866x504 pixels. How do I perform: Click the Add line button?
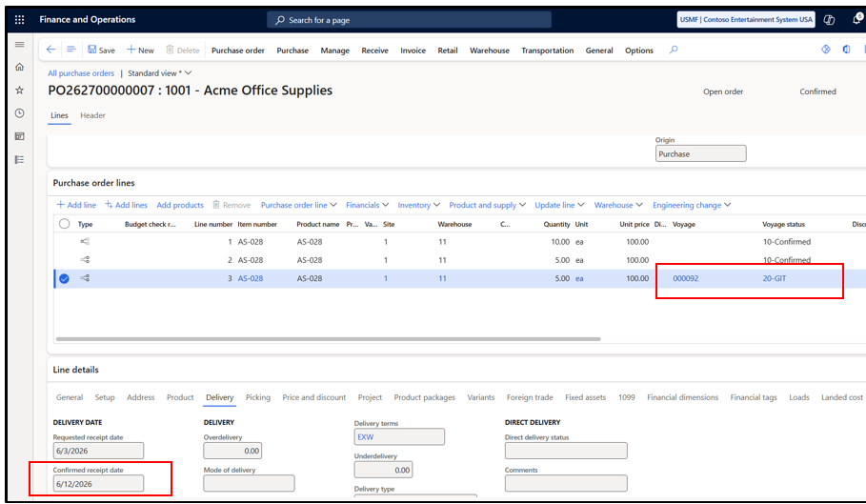pyautogui.click(x=76, y=205)
